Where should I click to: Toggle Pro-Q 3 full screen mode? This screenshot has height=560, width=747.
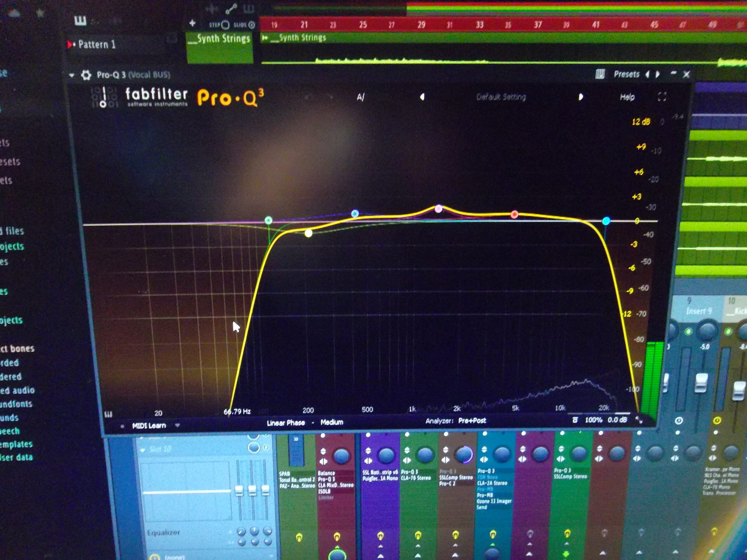pos(662,97)
